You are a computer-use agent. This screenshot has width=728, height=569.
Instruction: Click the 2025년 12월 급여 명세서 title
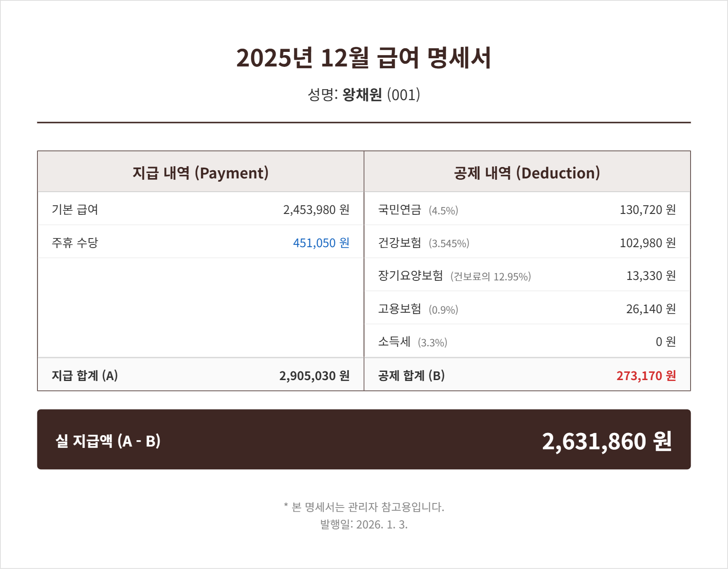pos(364,58)
